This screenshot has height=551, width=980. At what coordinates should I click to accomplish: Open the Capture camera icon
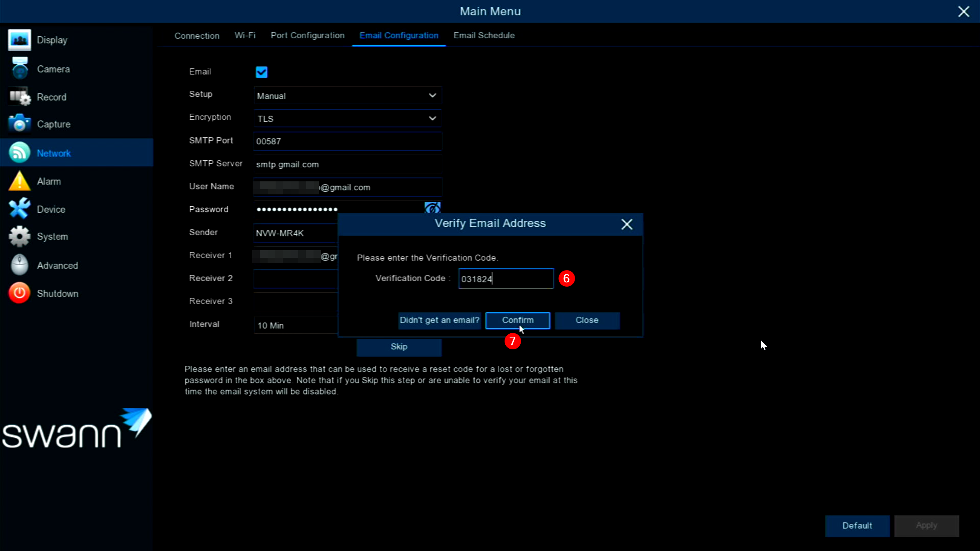(19, 124)
